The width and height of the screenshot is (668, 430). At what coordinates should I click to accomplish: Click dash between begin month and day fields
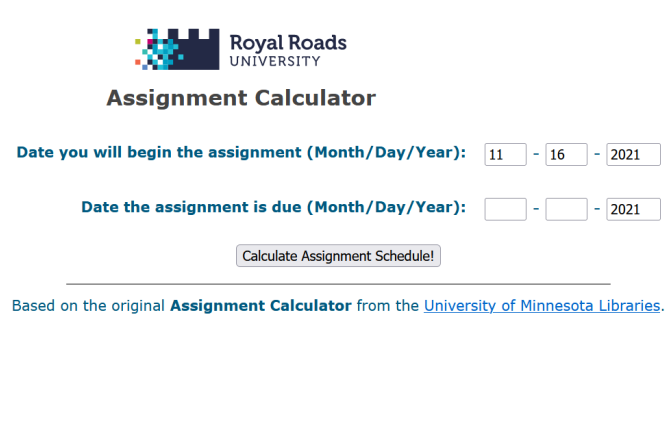coord(536,153)
